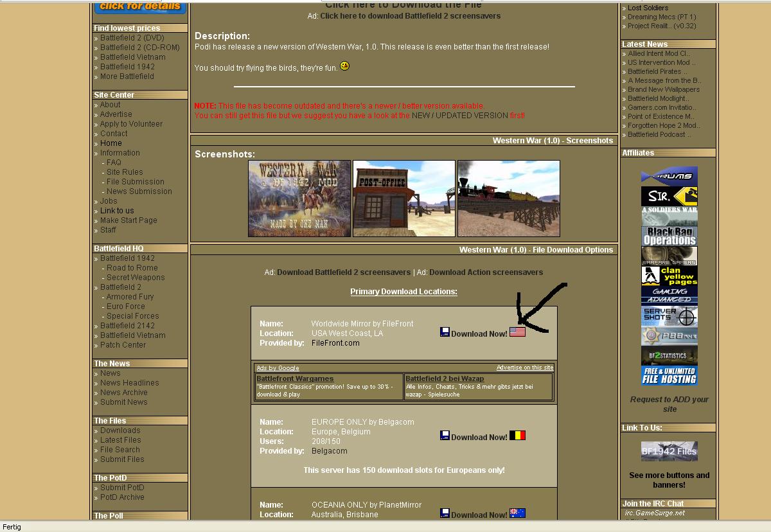
Task: Open the Forums affiliate banner
Action: (x=669, y=176)
